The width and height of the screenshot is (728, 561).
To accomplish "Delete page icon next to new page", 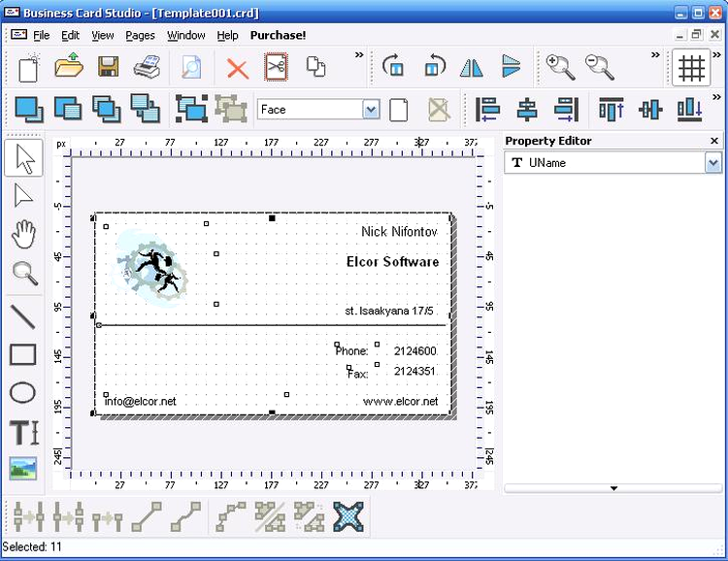I will (439, 110).
